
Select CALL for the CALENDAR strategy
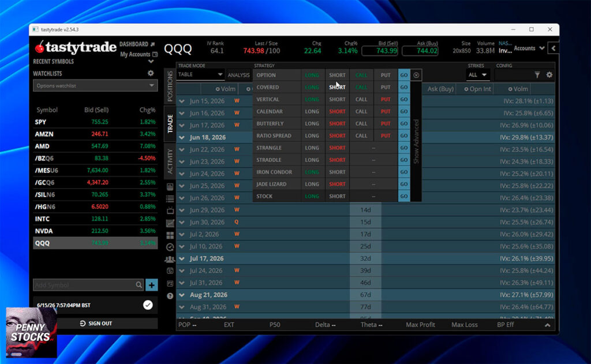tap(361, 111)
